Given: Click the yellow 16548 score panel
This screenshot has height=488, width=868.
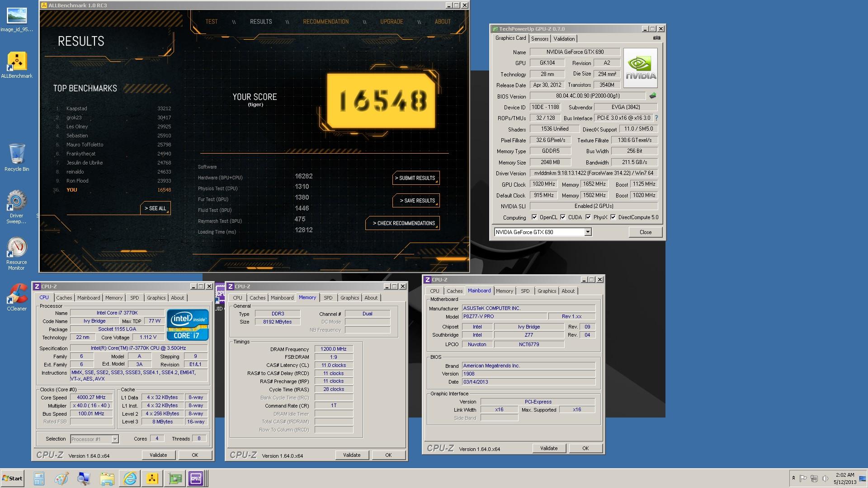Looking at the screenshot, I should [x=381, y=101].
